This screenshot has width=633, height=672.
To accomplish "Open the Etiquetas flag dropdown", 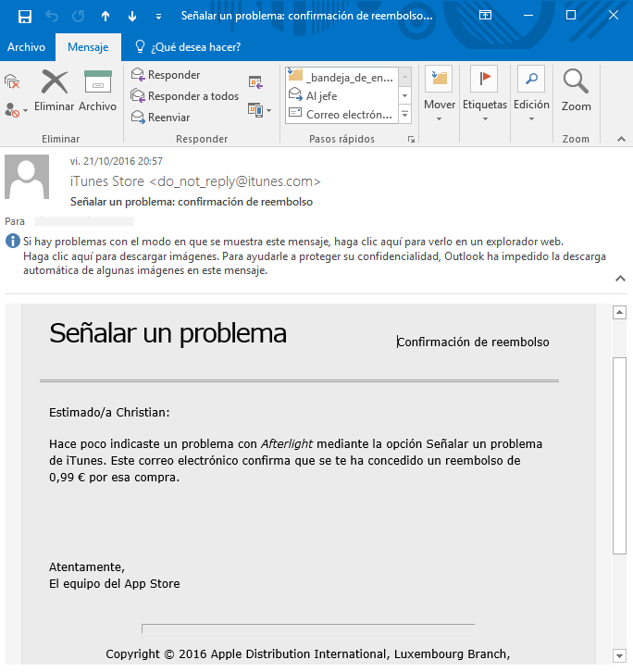I will (x=485, y=95).
